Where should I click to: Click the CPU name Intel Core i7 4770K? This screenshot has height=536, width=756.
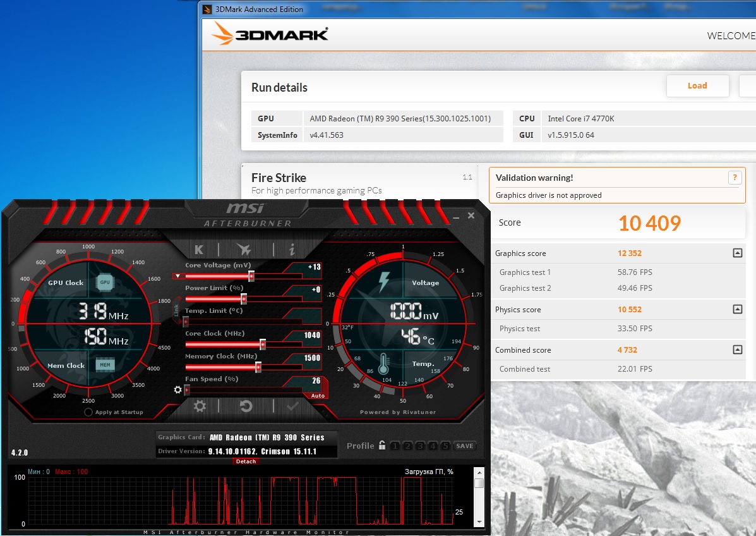[581, 119]
